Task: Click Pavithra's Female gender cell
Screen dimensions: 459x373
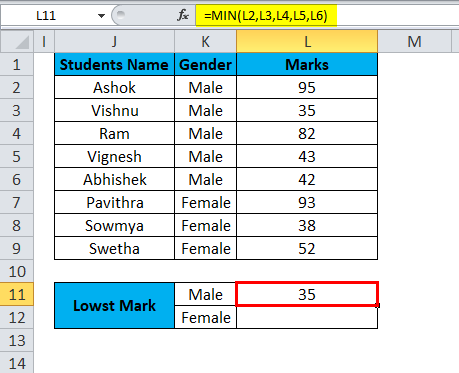Action: coord(205,202)
